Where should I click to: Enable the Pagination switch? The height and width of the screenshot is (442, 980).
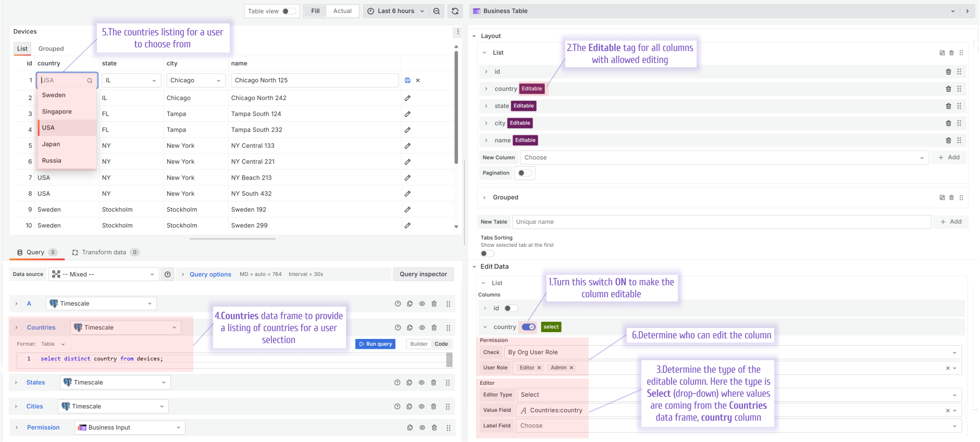[525, 173]
